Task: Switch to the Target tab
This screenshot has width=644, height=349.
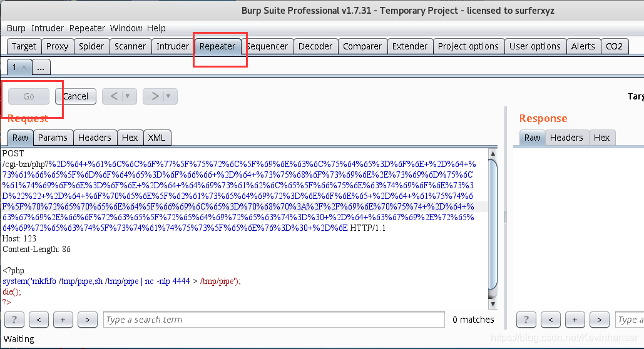Action: pos(24,46)
